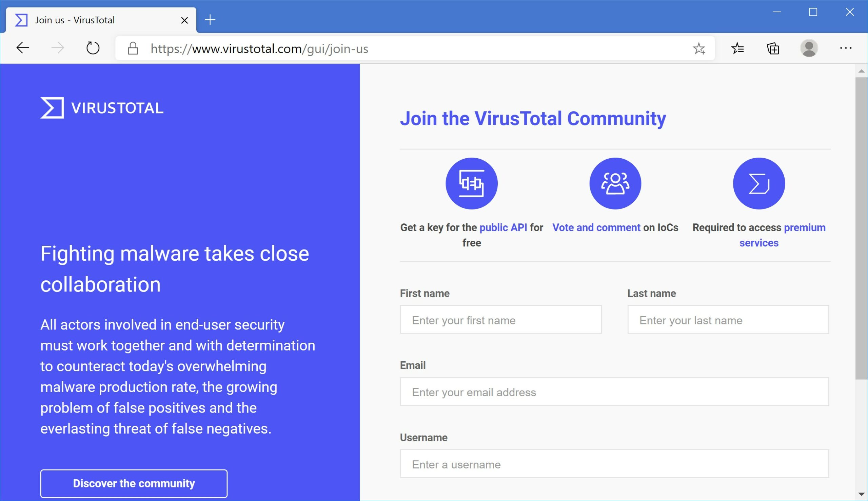This screenshot has height=501, width=868.
Task: Focus the First name input field
Action: click(x=501, y=320)
